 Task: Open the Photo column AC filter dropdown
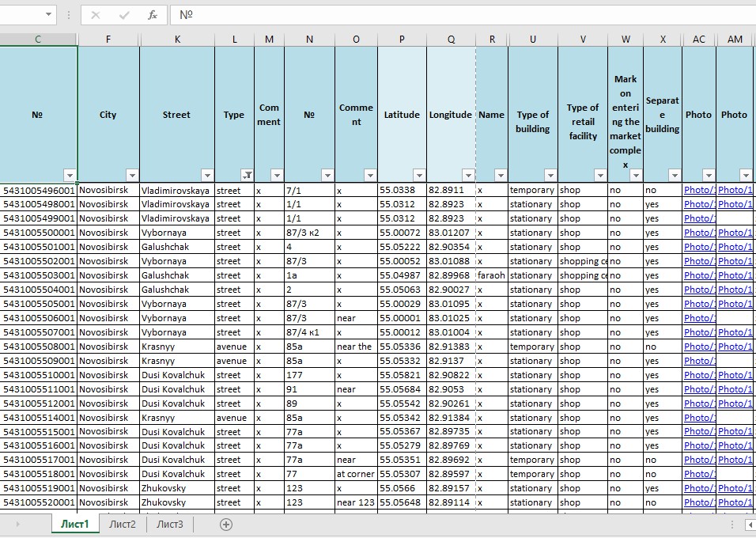[x=709, y=175]
